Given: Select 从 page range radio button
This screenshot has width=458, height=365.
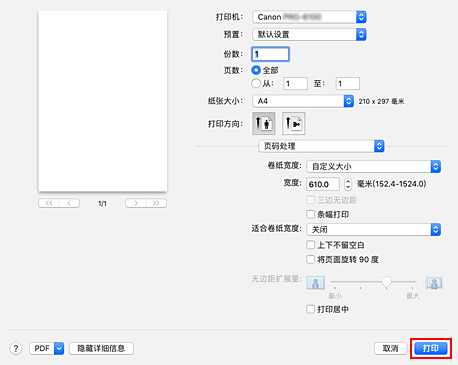Looking at the screenshot, I should pyautogui.click(x=256, y=83).
